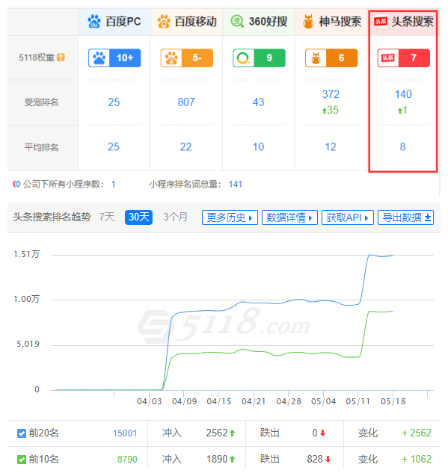This screenshot has width=448, height=476.
Task: Open Baidu mobile 平均排名 value 22
Action: [186, 147]
